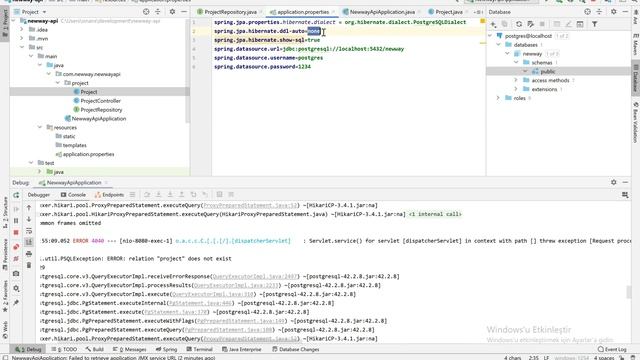Toggle soft-wrap in the console
This screenshot has height=360, width=640.
click(x=29, y=231)
